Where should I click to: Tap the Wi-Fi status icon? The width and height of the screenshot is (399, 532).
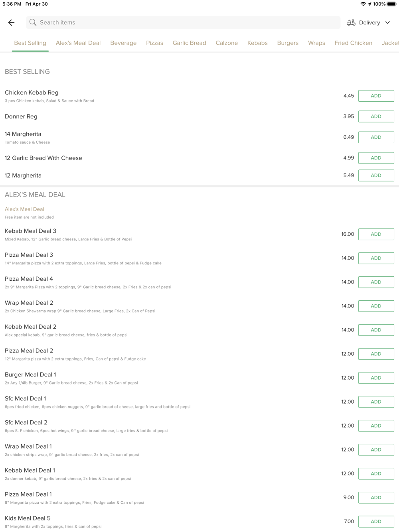tap(363, 4)
